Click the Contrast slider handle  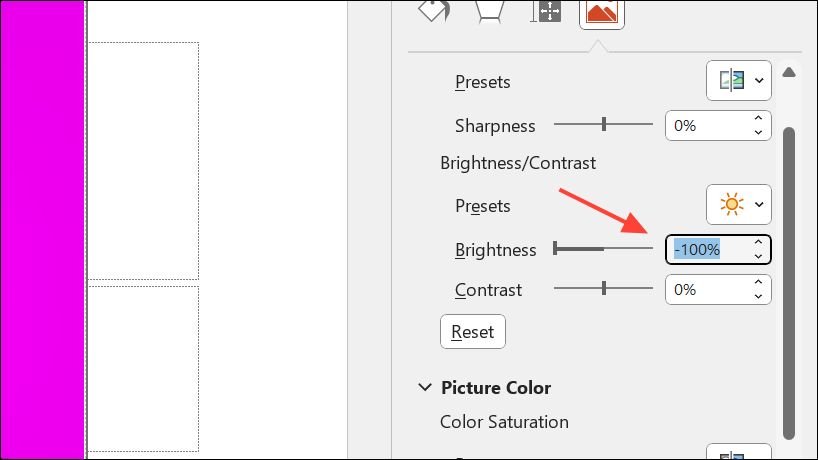604,288
